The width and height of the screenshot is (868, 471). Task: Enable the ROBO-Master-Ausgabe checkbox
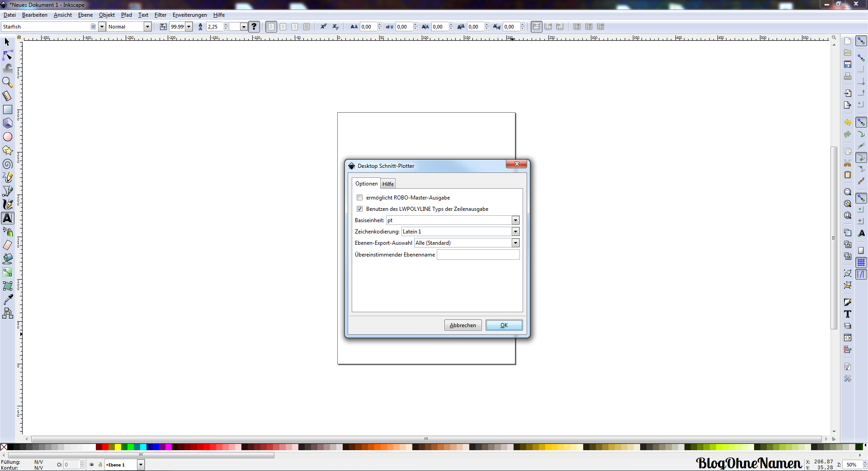360,198
